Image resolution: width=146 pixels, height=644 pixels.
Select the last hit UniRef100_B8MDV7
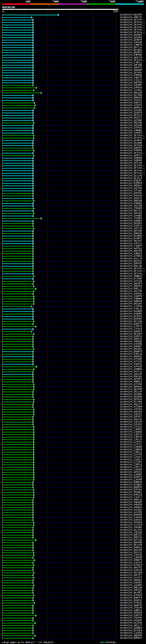[131, 638]
